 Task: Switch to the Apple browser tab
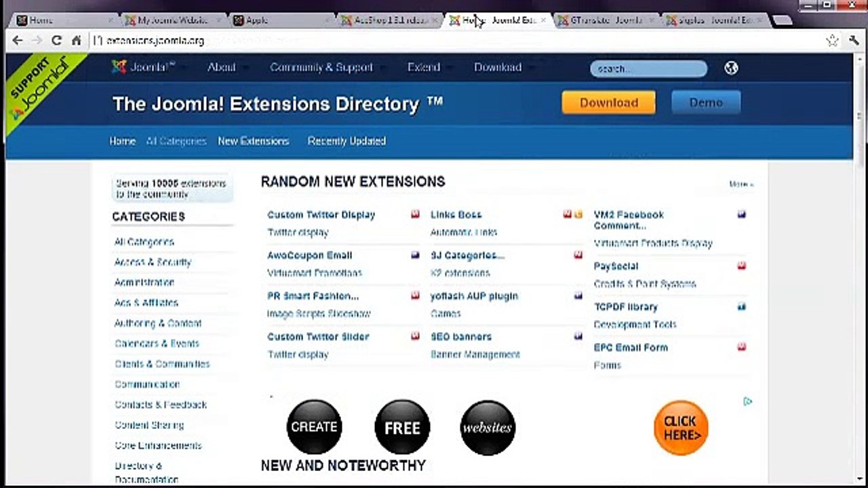(282, 20)
